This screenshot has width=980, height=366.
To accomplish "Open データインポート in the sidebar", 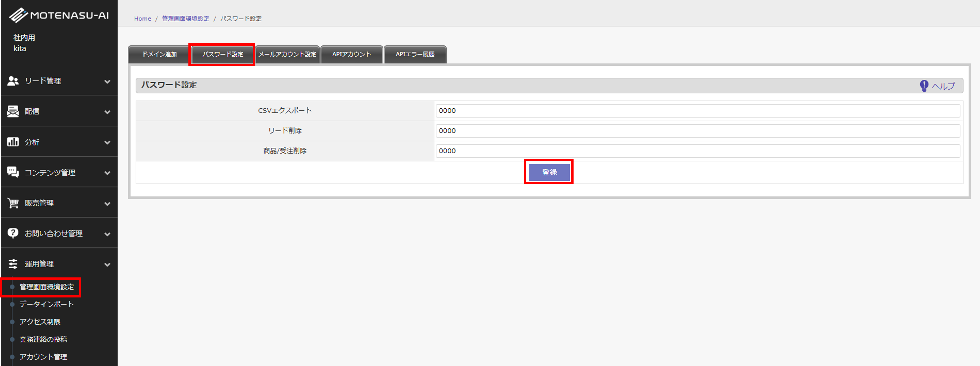I will pos(46,304).
